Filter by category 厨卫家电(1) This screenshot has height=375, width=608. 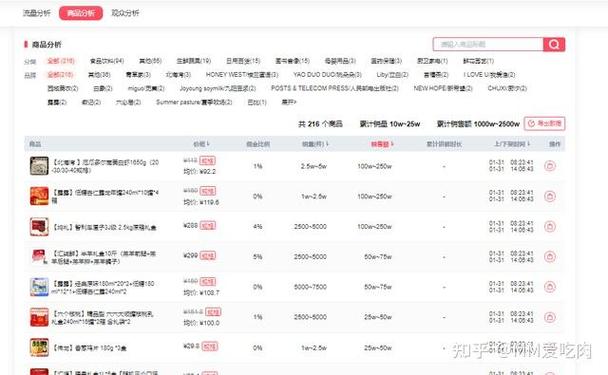pos(432,61)
